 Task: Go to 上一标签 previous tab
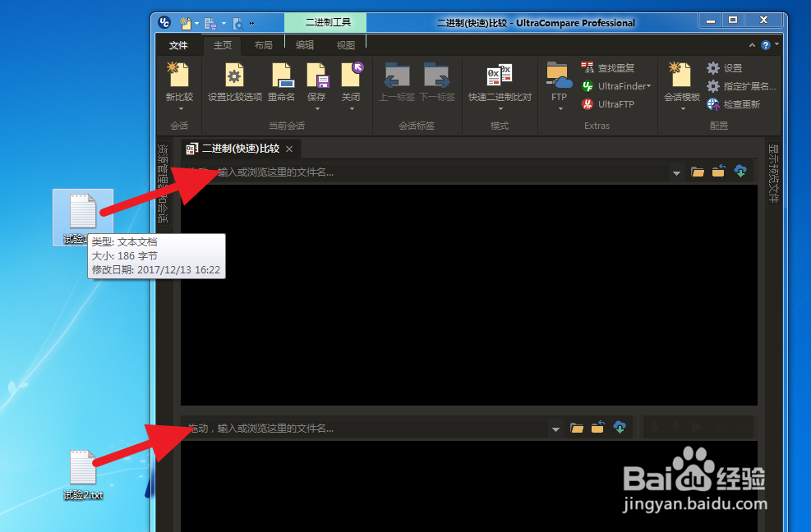tap(397, 81)
